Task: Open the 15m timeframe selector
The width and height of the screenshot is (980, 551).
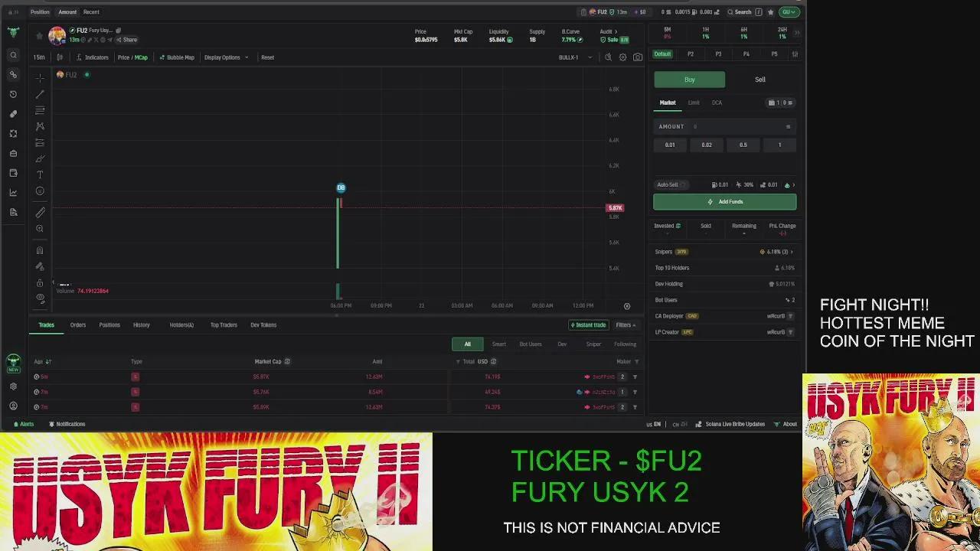Action: 39,57
